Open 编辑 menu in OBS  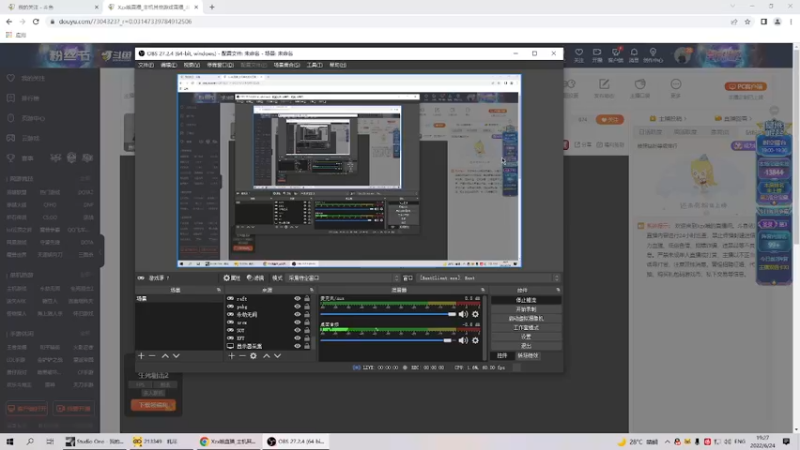point(168,65)
